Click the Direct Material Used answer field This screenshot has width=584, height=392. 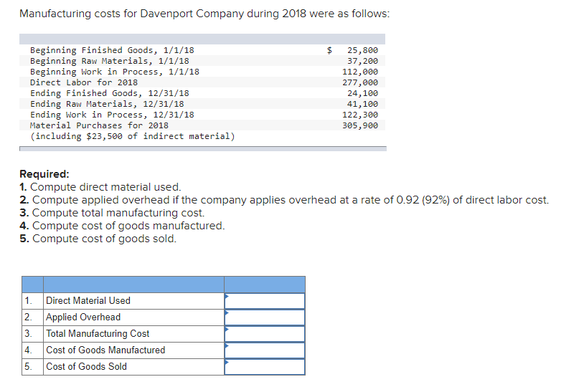click(265, 301)
